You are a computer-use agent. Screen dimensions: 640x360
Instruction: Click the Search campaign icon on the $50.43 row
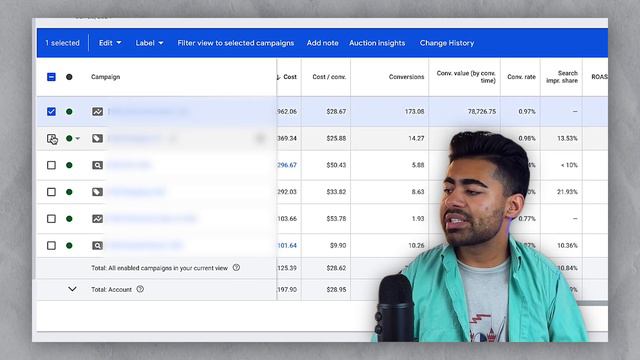[x=97, y=165]
